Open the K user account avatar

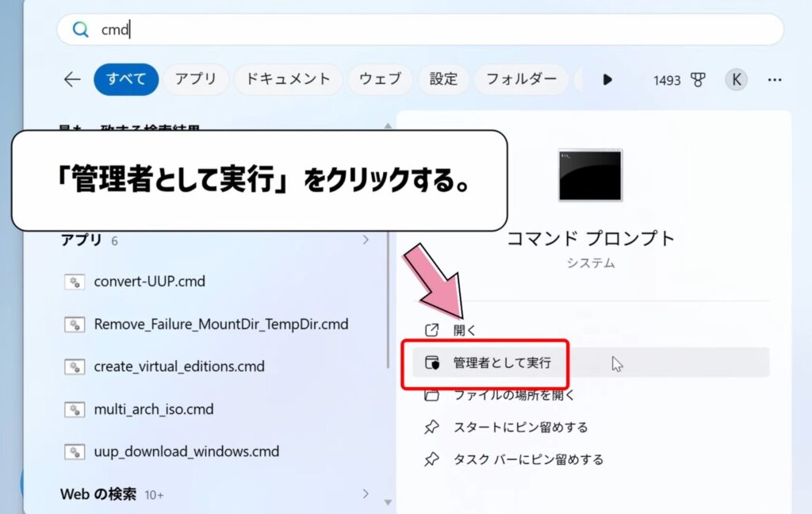pos(735,79)
